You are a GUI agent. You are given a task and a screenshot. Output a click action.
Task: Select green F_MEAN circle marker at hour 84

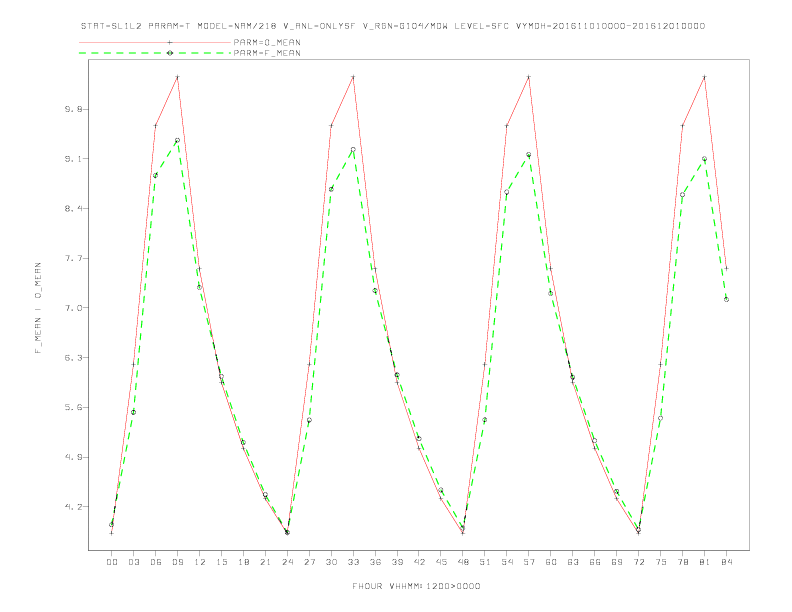point(726,299)
